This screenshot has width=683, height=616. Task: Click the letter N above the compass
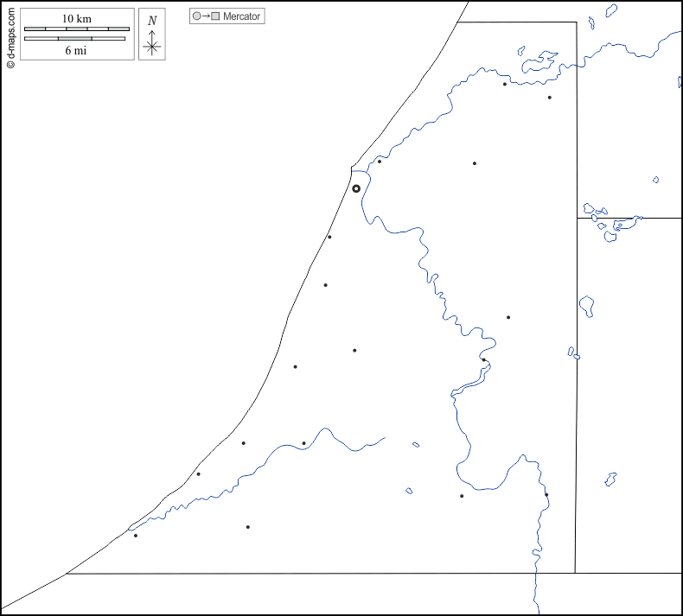coord(152,21)
